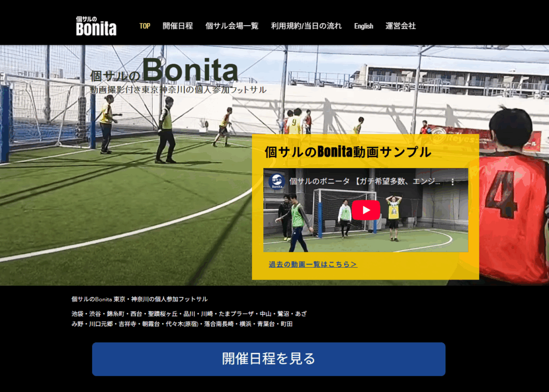
Task: Click the 個サルのBonita動画サンプル heading
Action: (x=347, y=152)
